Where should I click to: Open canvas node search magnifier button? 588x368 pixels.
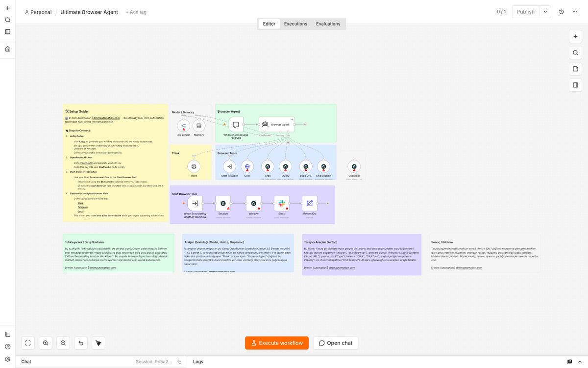575,53
